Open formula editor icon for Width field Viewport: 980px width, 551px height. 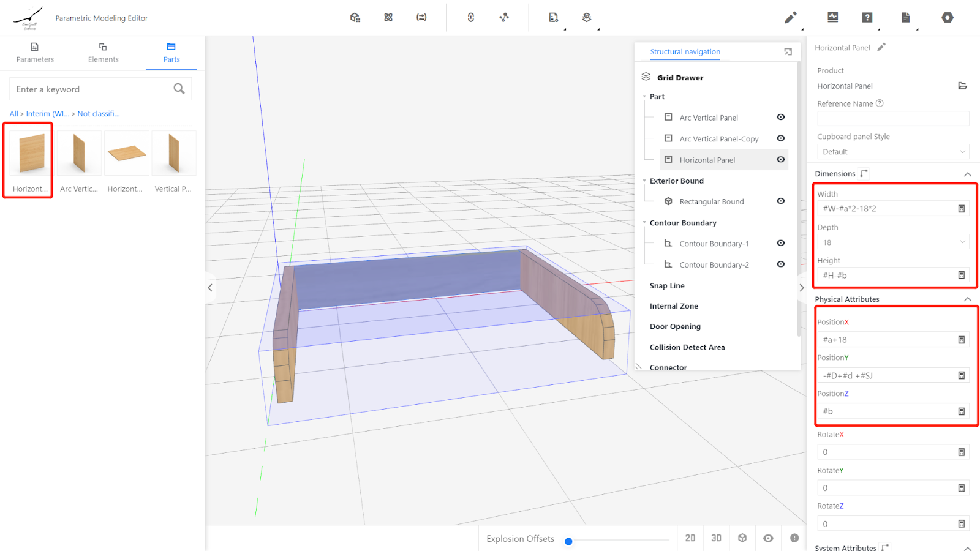click(961, 209)
